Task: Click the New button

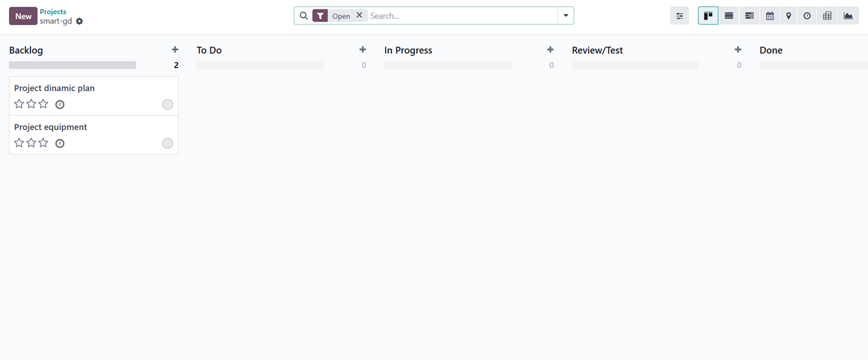Action: coord(23,16)
